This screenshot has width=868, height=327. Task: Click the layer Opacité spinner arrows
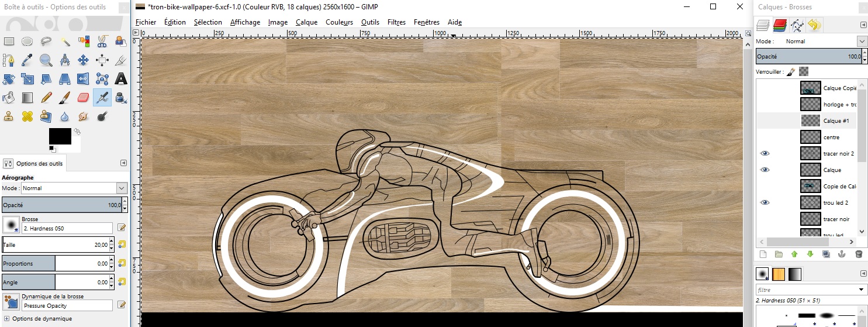click(x=864, y=56)
